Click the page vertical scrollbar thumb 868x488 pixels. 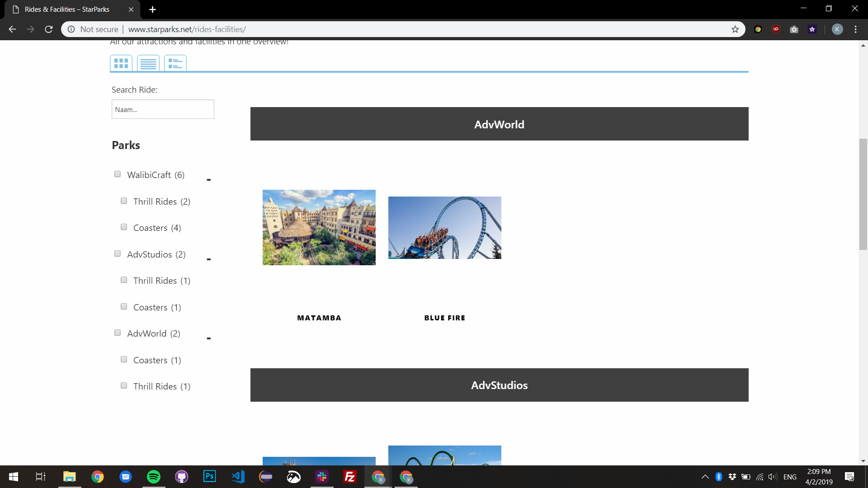(x=863, y=194)
